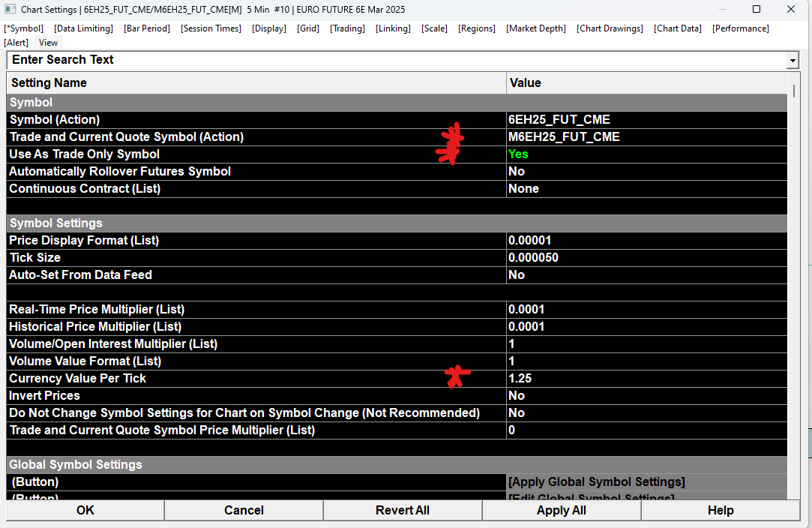Click the Chart Settings title bar app icon
The height and width of the screenshot is (528, 812).
pos(9,9)
